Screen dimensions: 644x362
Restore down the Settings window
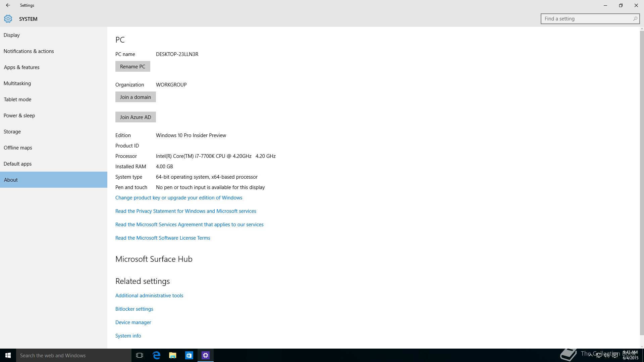[621, 5]
